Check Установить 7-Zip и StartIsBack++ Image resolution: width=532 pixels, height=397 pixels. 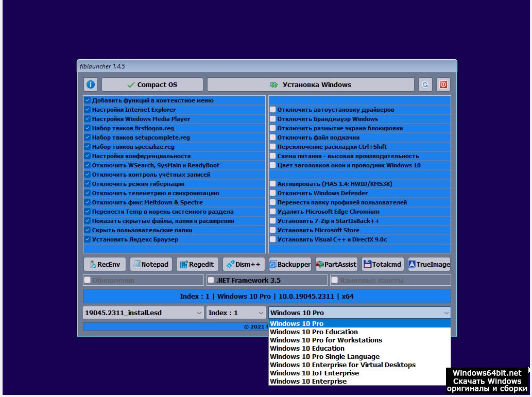(x=273, y=221)
